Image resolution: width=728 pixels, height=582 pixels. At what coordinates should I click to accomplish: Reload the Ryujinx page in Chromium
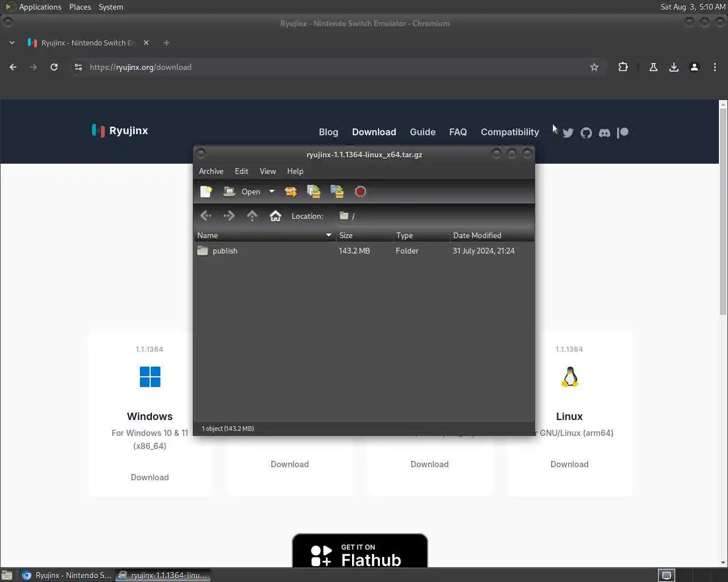(54, 67)
